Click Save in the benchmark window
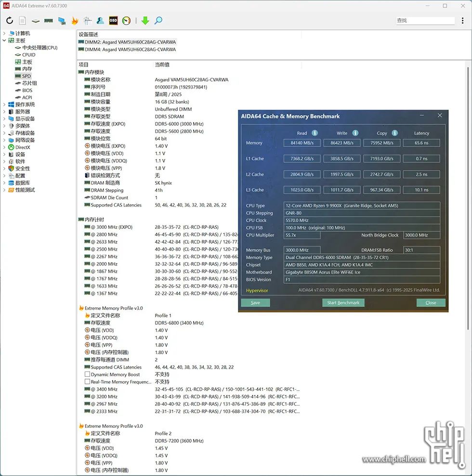The height and width of the screenshot is (476, 472). coord(255,303)
